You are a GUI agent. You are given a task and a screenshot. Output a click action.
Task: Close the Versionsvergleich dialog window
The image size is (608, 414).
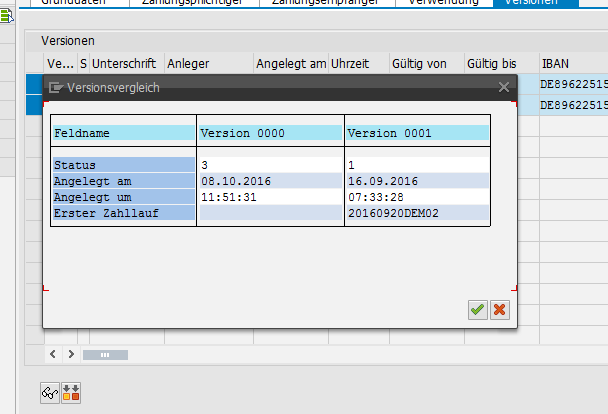(x=504, y=88)
